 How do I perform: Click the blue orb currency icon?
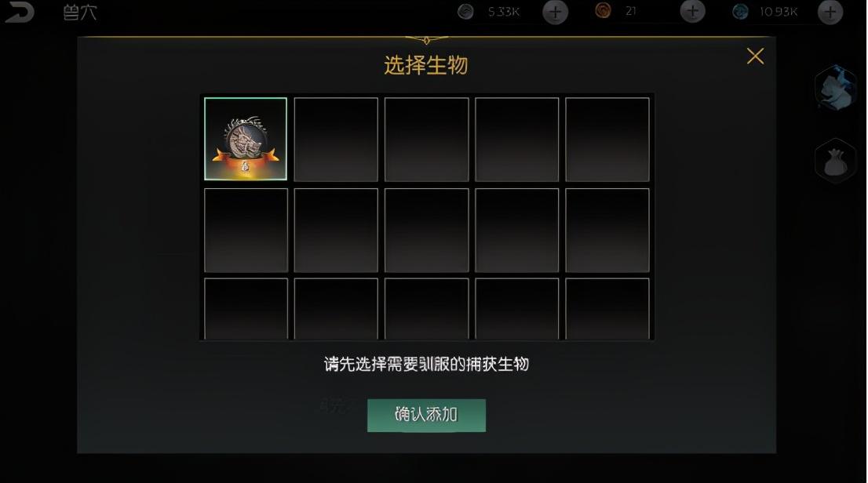[740, 12]
